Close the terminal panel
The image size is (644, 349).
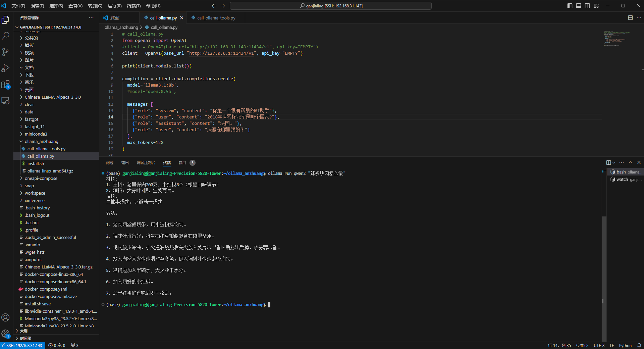(x=639, y=163)
